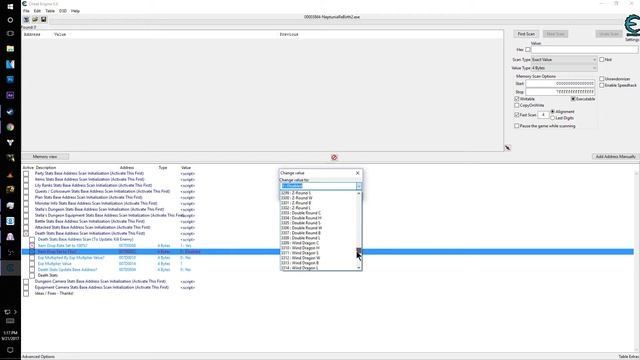
Task: Toggle the Not checkbox
Action: 602,60
